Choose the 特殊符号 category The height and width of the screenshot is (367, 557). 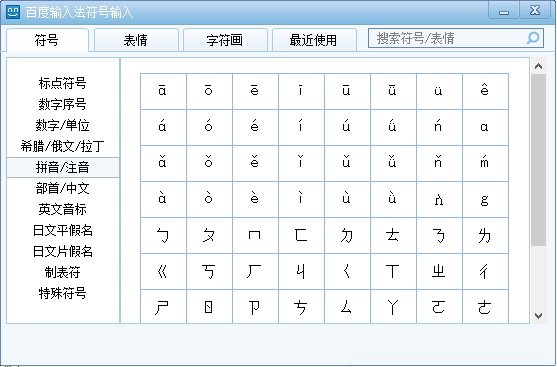pyautogui.click(x=63, y=293)
